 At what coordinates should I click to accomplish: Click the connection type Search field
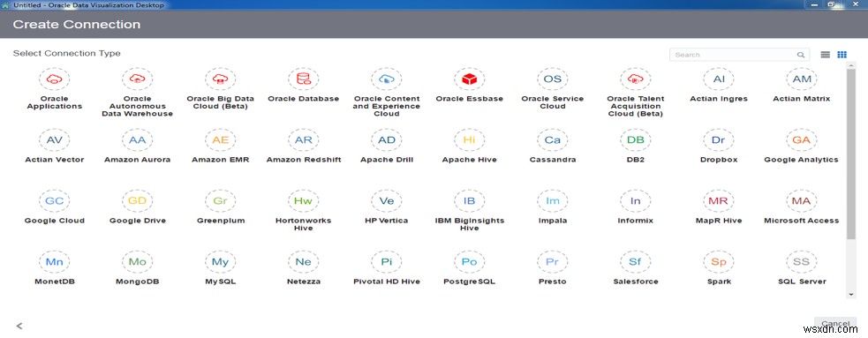740,55
